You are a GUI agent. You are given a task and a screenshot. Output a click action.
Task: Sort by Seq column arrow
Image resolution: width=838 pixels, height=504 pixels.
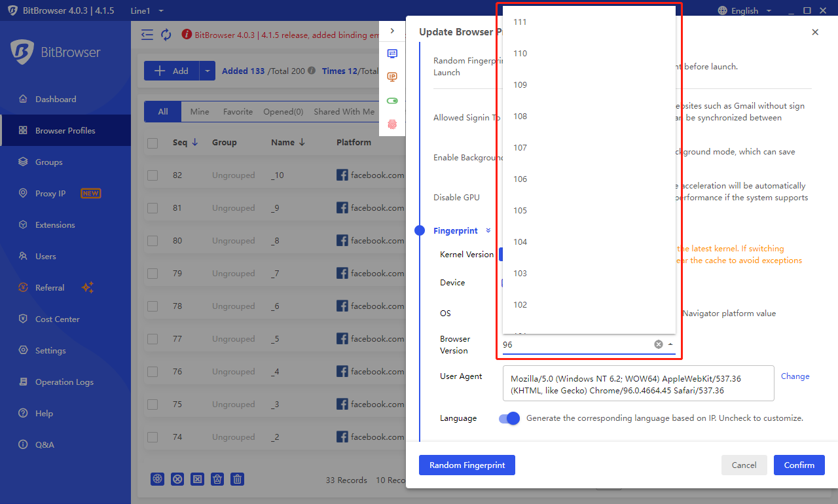tap(194, 143)
